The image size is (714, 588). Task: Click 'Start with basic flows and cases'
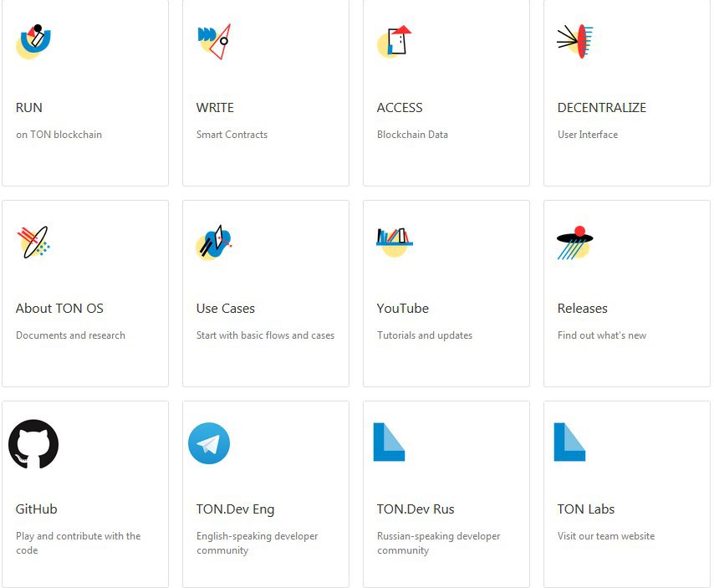point(266,335)
